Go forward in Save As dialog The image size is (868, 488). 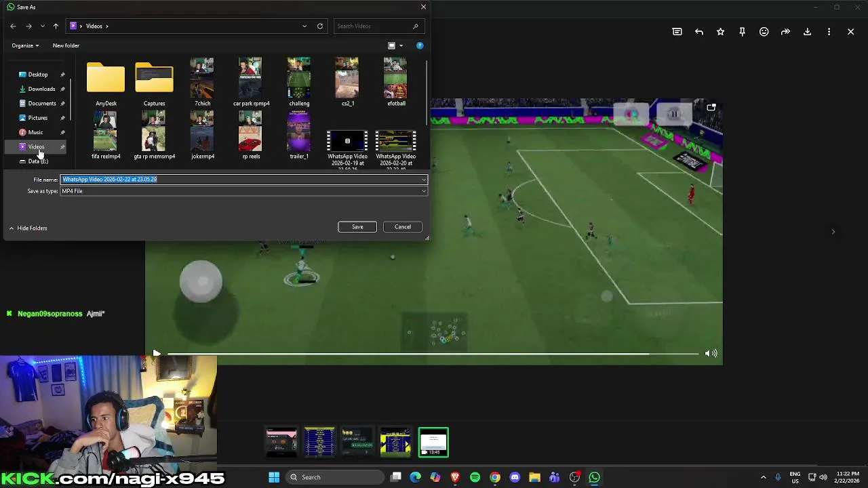point(28,26)
